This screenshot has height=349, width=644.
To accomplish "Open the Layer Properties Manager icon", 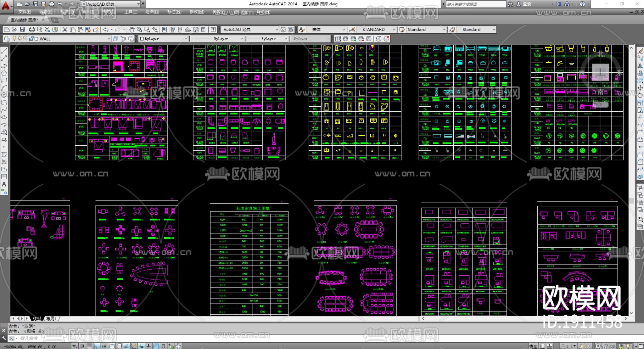I will tap(7, 39).
